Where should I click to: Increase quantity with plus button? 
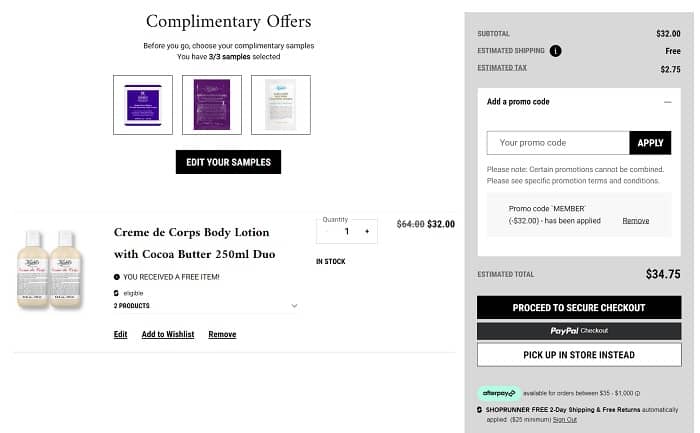click(367, 231)
